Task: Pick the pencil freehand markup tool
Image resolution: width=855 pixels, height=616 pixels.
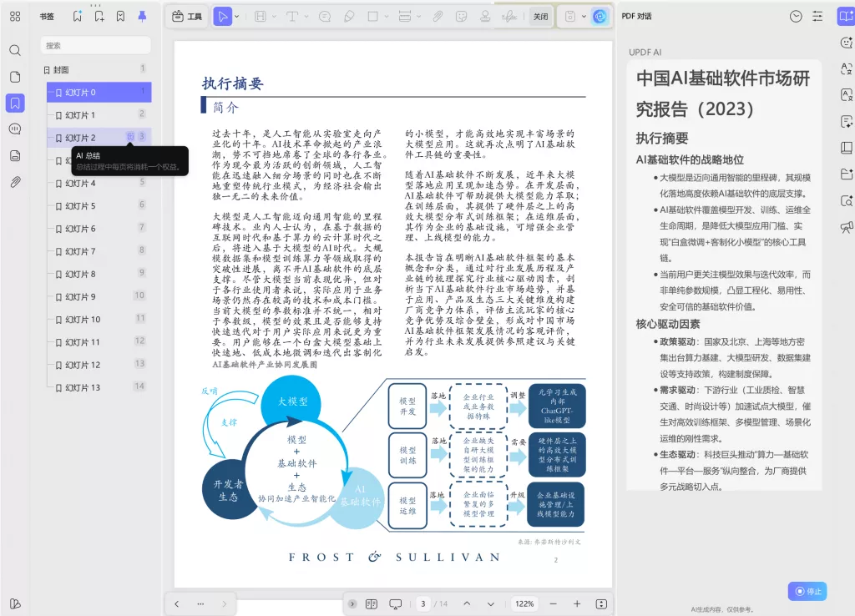Action: [349, 16]
